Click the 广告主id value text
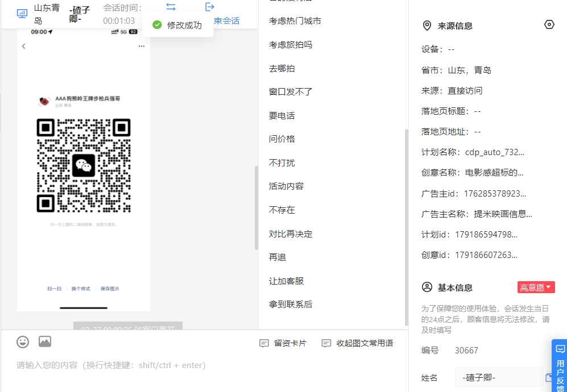567x392 pixels. [495, 193]
